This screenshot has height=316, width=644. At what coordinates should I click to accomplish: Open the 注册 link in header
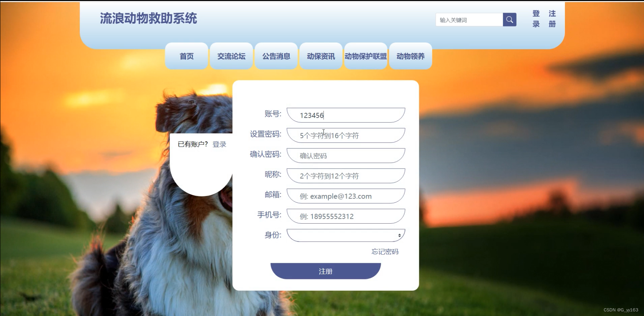point(552,19)
